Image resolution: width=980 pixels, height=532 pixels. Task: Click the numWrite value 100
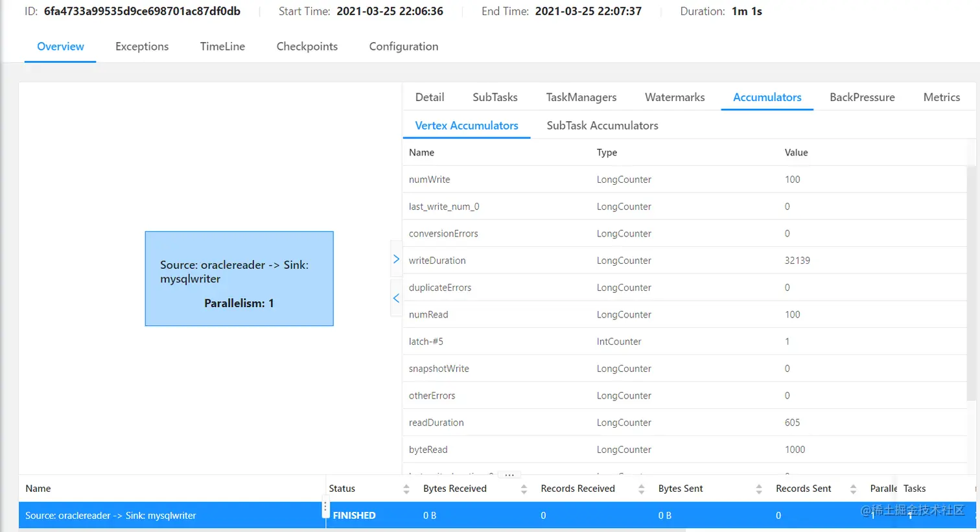click(792, 179)
